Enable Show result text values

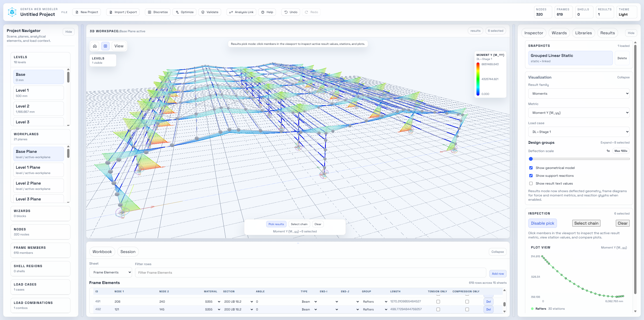tap(531, 183)
